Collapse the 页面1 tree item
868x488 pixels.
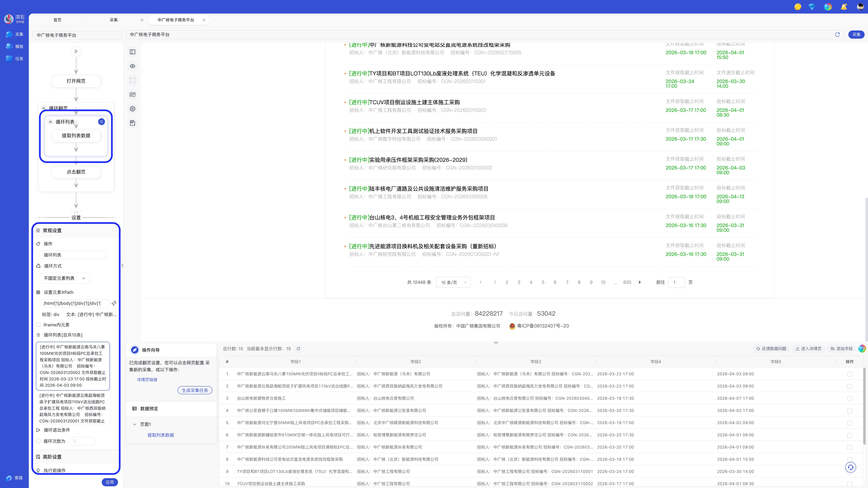pyautogui.click(x=134, y=424)
